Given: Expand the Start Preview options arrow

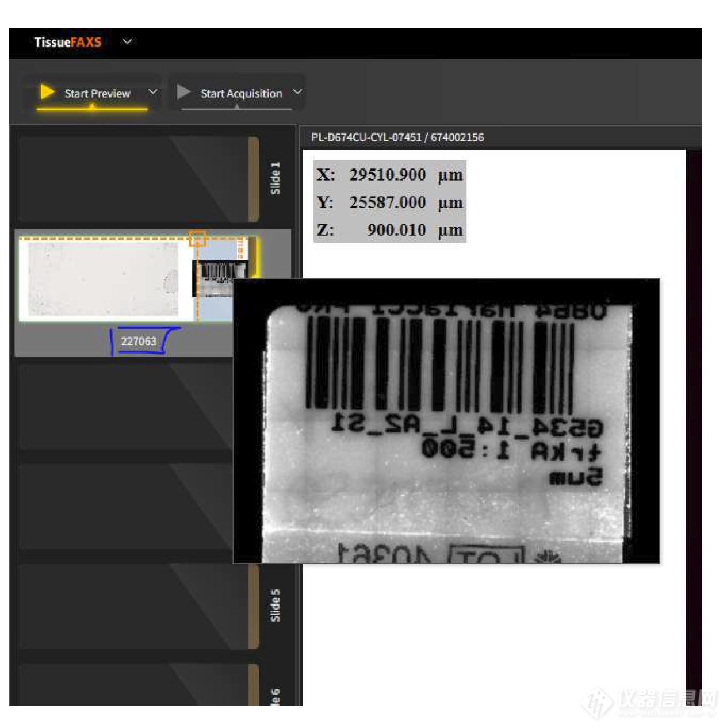Looking at the screenshot, I should point(152,92).
